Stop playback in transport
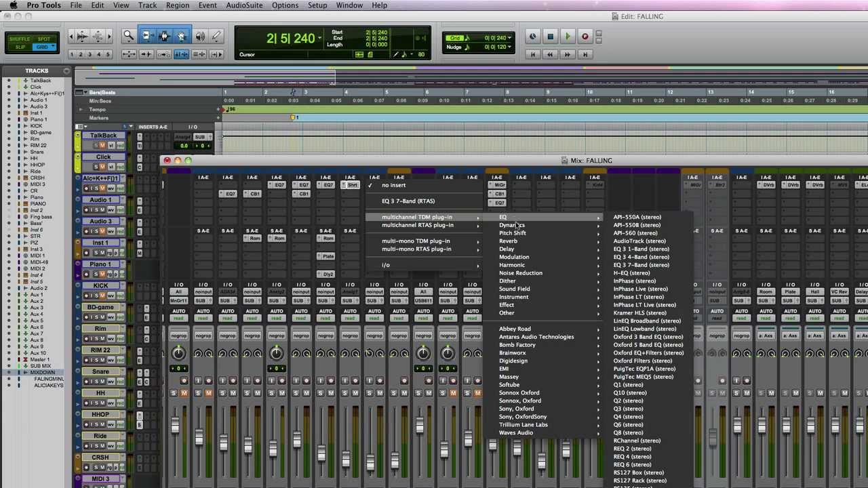Image resolution: width=868 pixels, height=488 pixels. 550,37
